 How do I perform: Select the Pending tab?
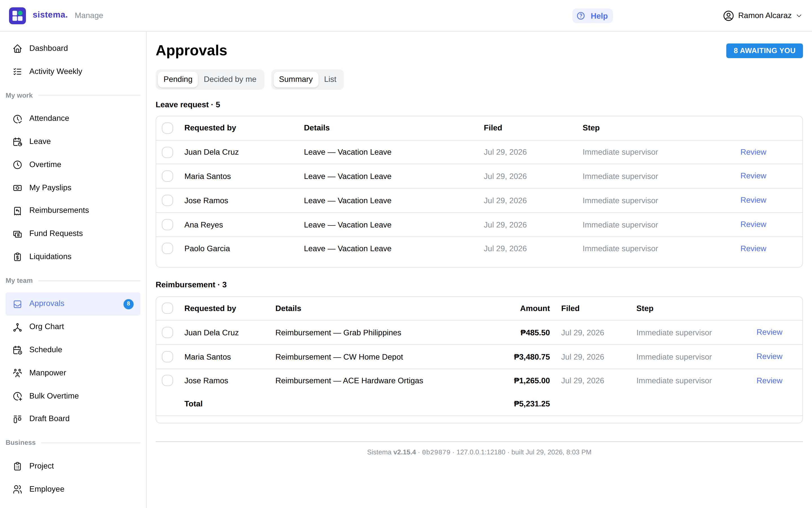[178, 79]
